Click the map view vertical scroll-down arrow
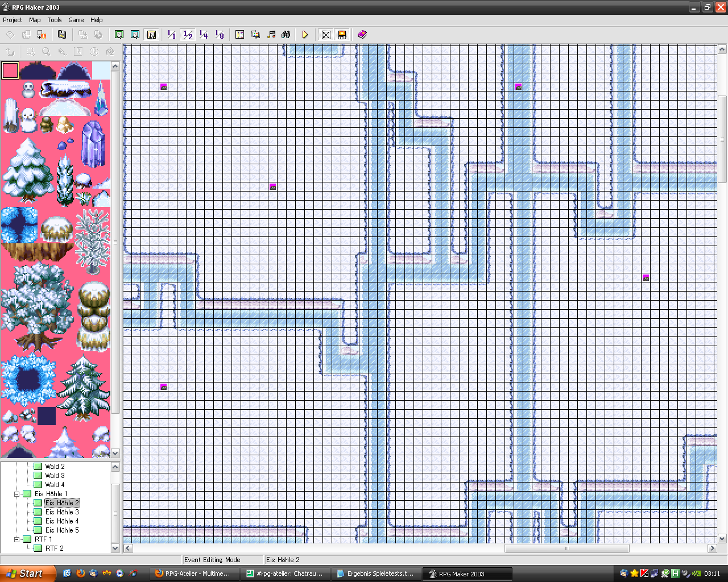728x582 pixels. (x=723, y=539)
